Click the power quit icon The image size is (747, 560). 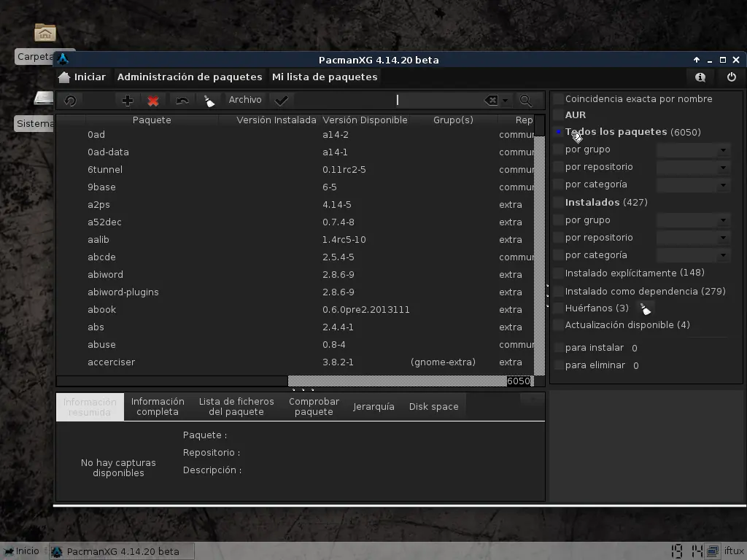(x=731, y=77)
